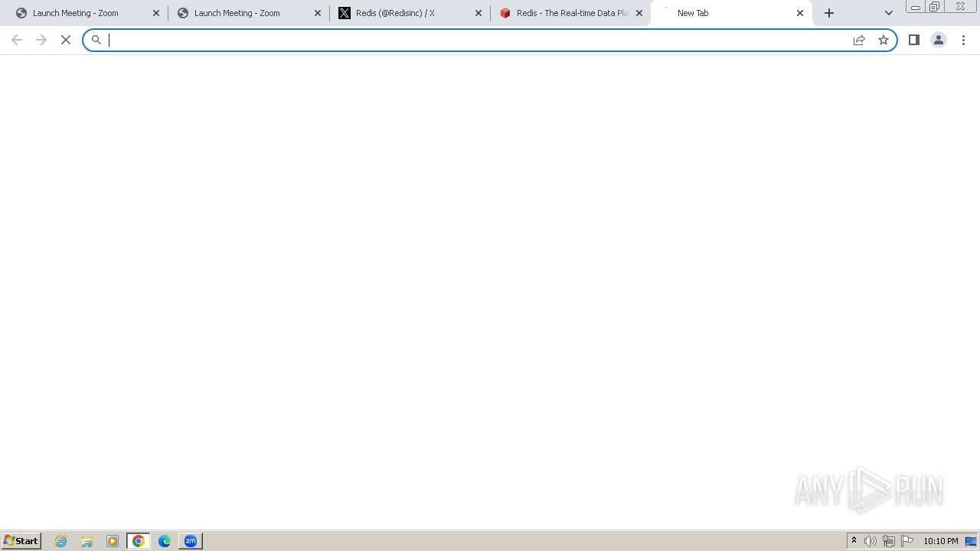980x551 pixels.
Task: Launch Internet Explorer from taskbar
Action: [x=61, y=541]
